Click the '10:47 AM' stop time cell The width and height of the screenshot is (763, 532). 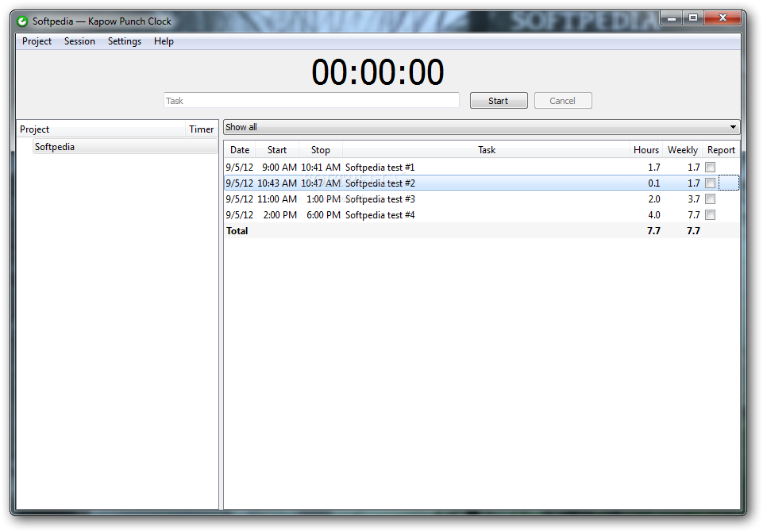coord(320,183)
